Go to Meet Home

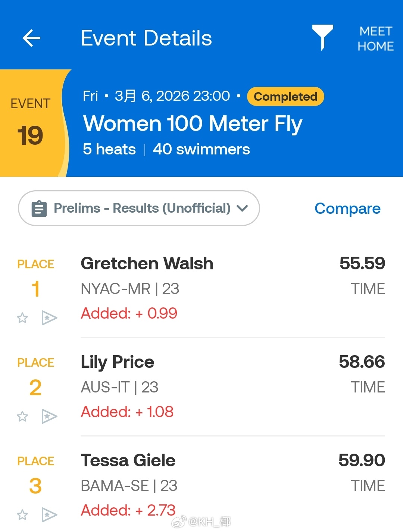[375, 38]
